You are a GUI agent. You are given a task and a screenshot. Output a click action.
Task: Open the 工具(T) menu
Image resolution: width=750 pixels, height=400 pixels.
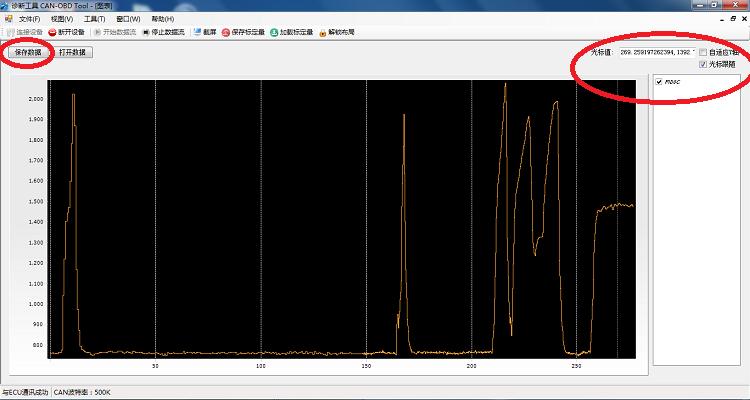94,19
